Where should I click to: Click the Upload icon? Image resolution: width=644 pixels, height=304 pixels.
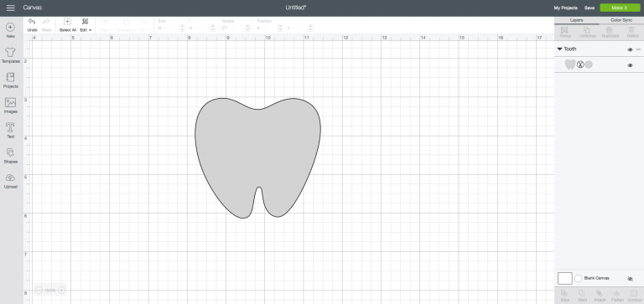[11, 181]
